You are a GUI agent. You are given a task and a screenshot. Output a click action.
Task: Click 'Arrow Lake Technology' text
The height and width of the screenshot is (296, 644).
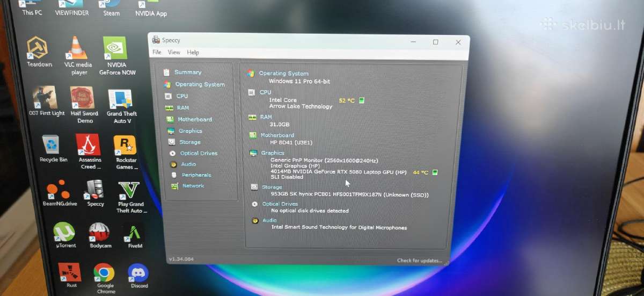[x=301, y=106]
